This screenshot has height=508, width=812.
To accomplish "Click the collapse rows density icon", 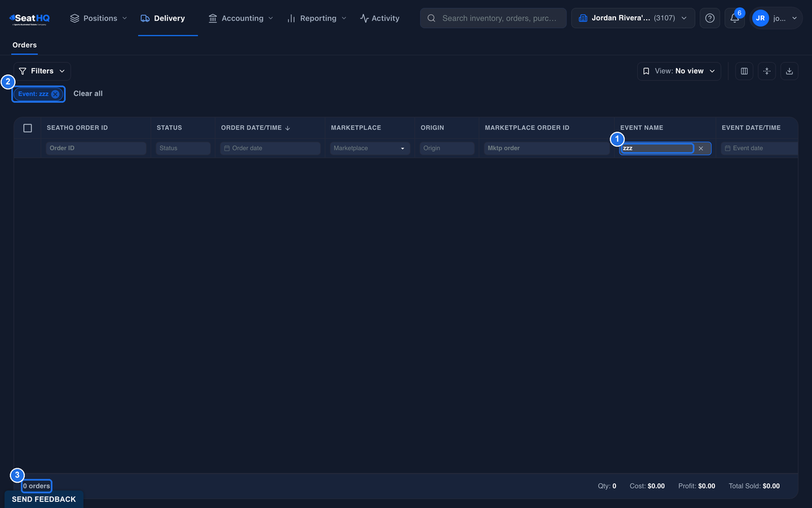I will coord(767,71).
